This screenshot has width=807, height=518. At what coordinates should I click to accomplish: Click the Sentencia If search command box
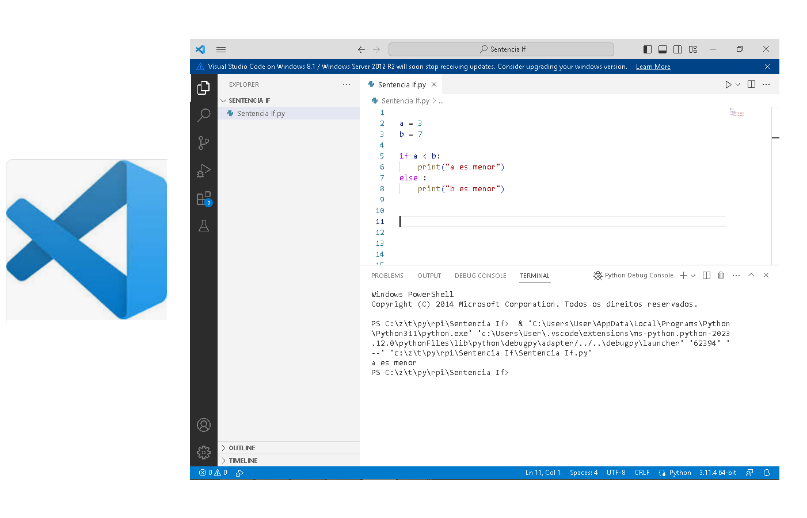(x=501, y=49)
